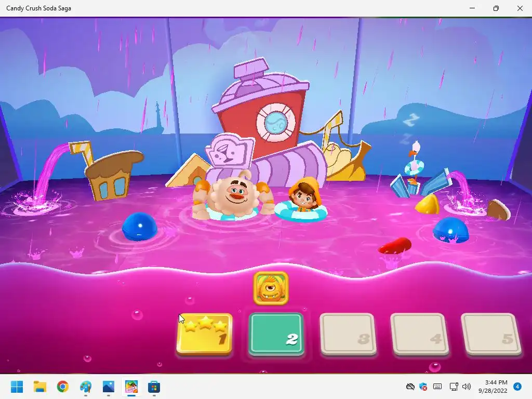Click the orange one-eyed monster player avatar
This screenshot has height=399, width=532.
[271, 288]
